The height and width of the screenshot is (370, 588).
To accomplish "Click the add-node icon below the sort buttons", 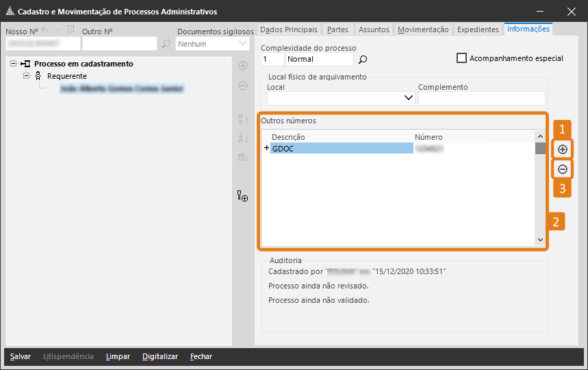I will [242, 197].
